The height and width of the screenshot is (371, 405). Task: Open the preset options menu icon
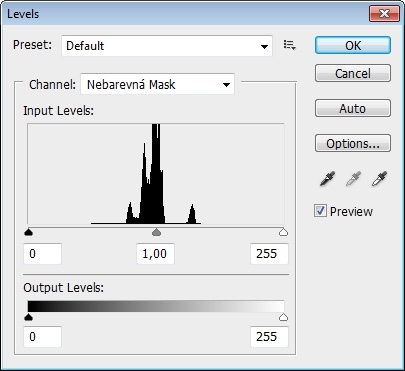coord(289,45)
